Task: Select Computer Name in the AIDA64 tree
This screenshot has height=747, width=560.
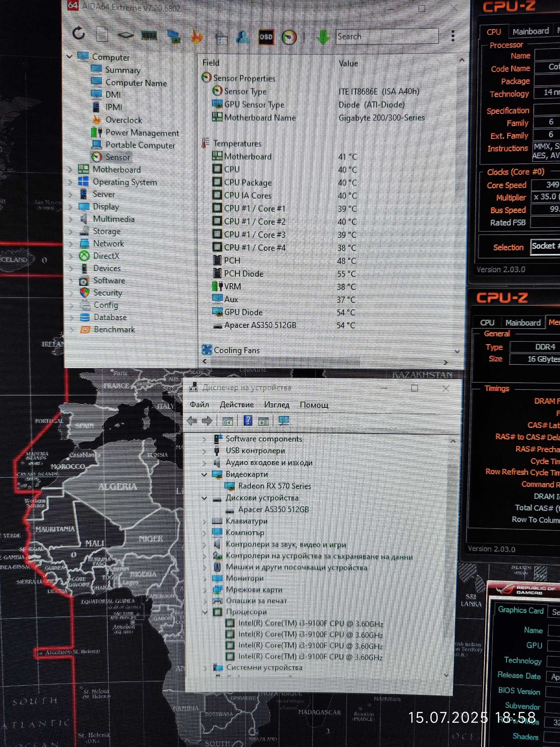Action: 136,83
